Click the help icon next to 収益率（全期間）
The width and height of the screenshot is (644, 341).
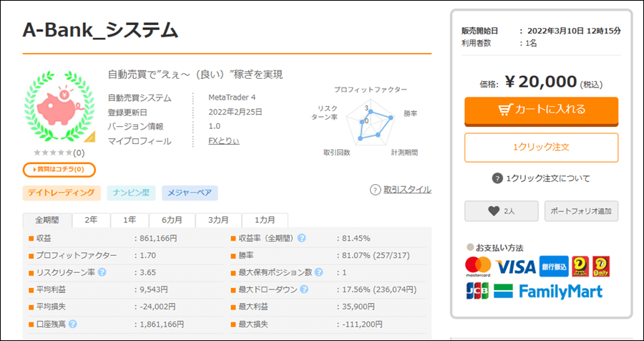click(x=301, y=238)
